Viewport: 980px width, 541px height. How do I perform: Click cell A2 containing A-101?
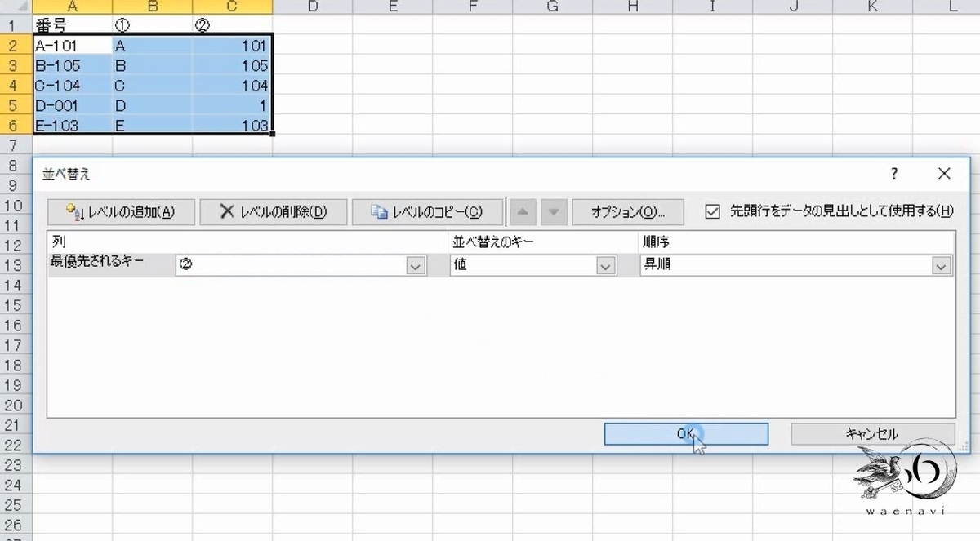[x=72, y=46]
